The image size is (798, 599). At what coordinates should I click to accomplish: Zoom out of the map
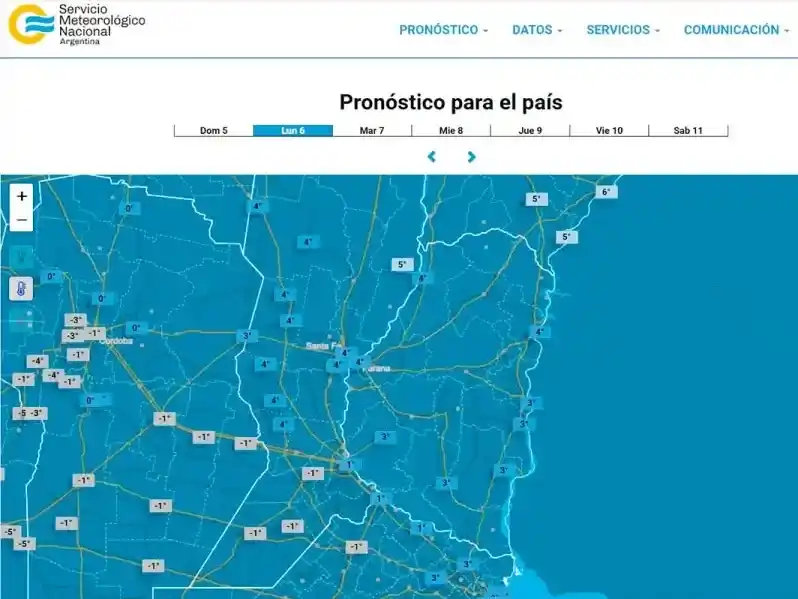[21, 220]
